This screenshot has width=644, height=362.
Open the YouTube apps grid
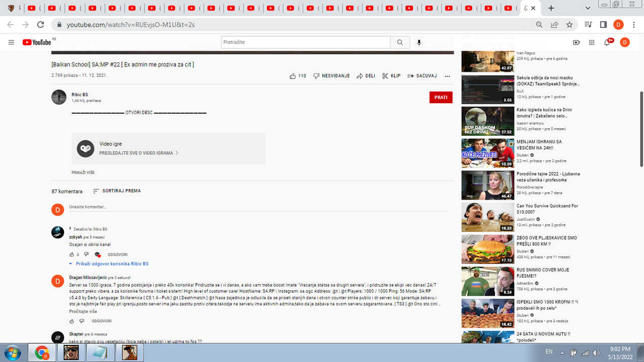[x=592, y=43]
